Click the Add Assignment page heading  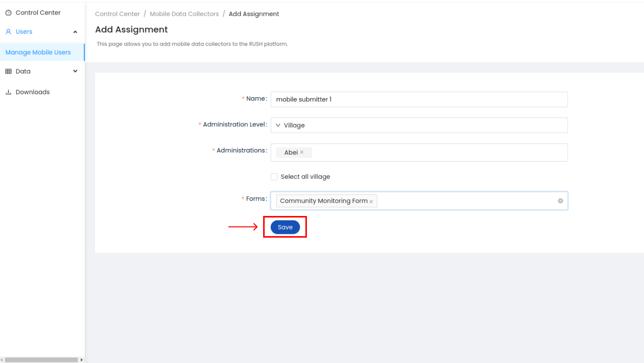[131, 30]
